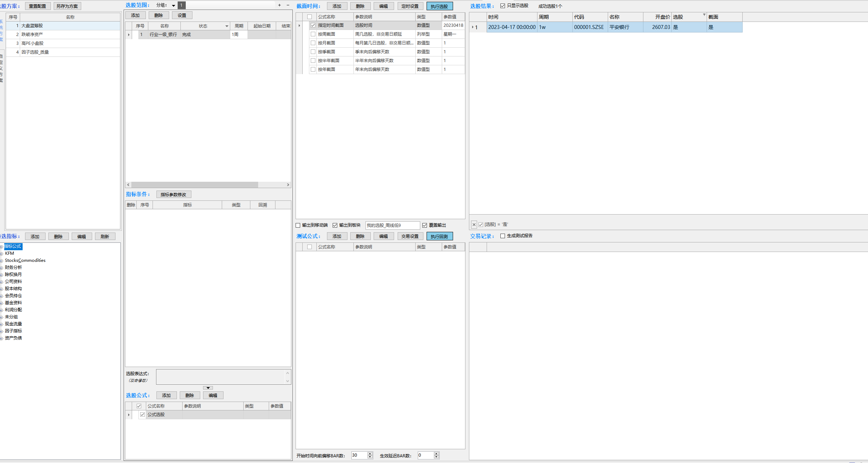Collapse panel using arrow below 选股表达式
The width and height of the screenshot is (868, 463).
208,388
